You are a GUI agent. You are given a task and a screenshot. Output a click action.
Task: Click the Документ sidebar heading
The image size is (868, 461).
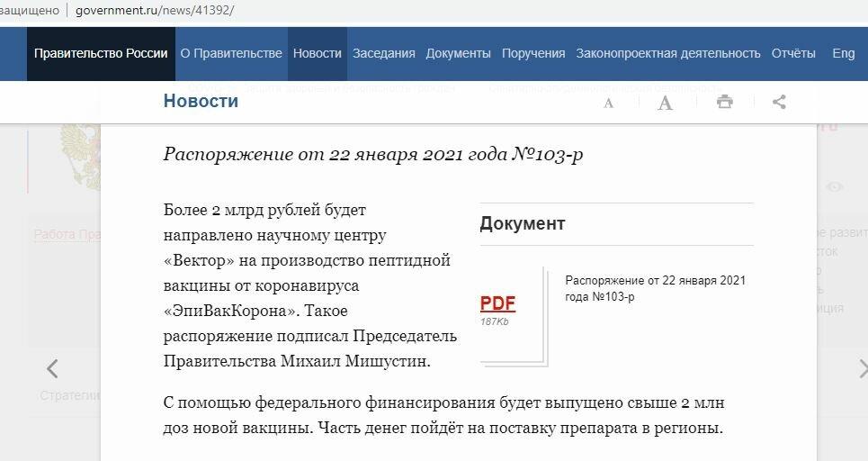click(523, 224)
